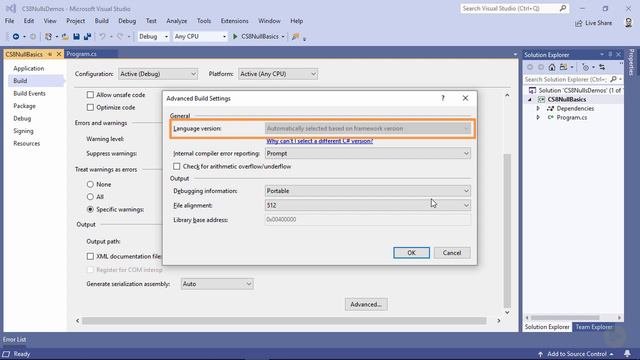Enable Check for arithmetic overflow/underflow
The height and width of the screenshot is (360, 640).
click(x=176, y=167)
